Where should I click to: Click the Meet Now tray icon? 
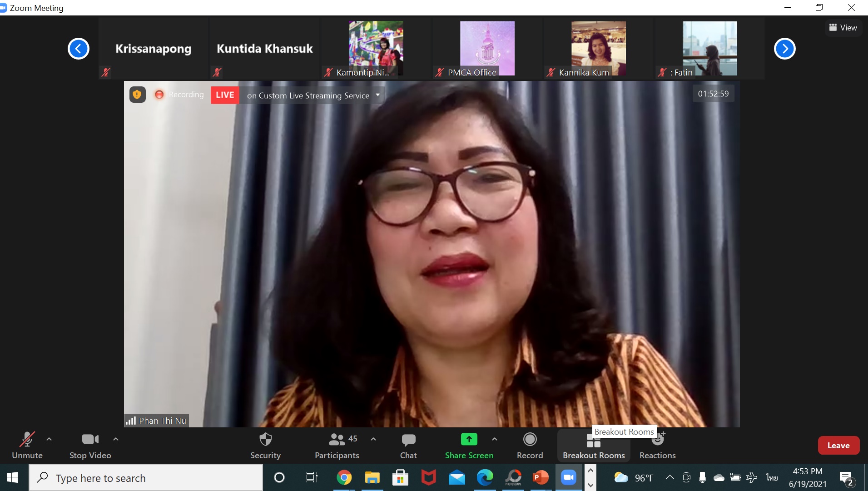[686, 477]
